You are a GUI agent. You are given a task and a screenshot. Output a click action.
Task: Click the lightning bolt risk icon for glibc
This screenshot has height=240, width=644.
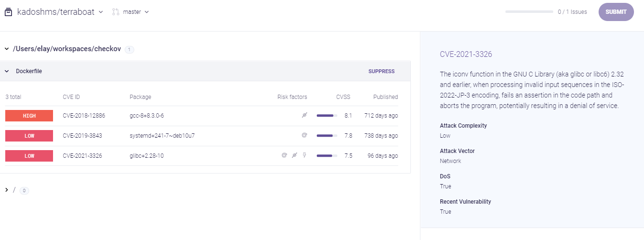304,156
